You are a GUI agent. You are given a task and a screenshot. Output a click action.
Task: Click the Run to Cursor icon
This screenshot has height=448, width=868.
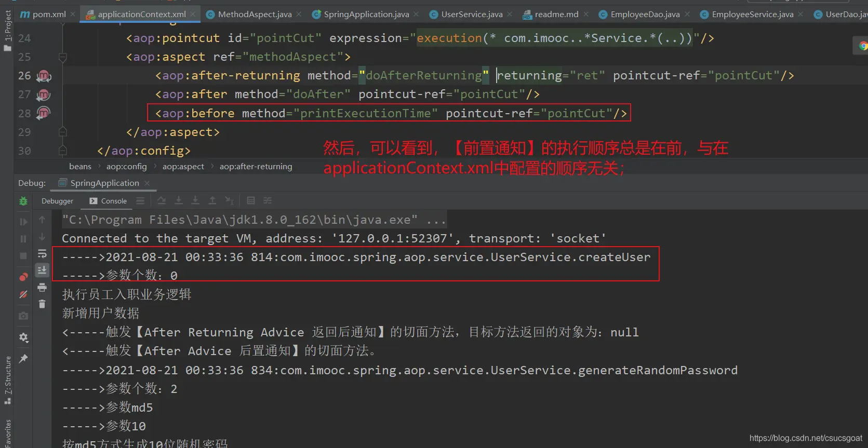pyautogui.click(x=229, y=200)
